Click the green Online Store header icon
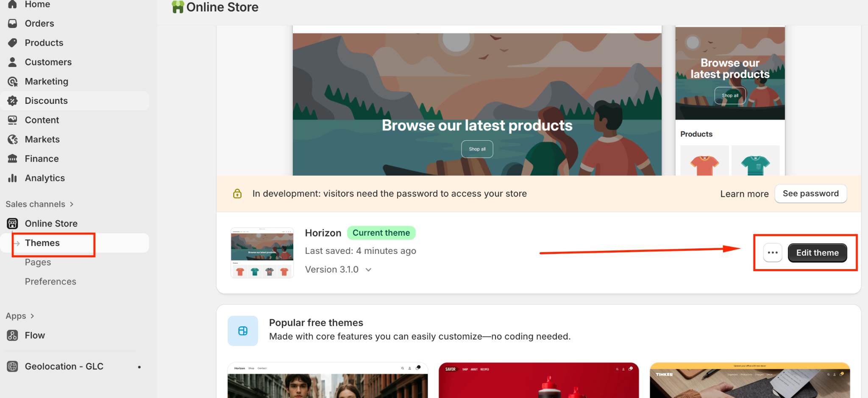The height and width of the screenshot is (398, 868). 178,7
